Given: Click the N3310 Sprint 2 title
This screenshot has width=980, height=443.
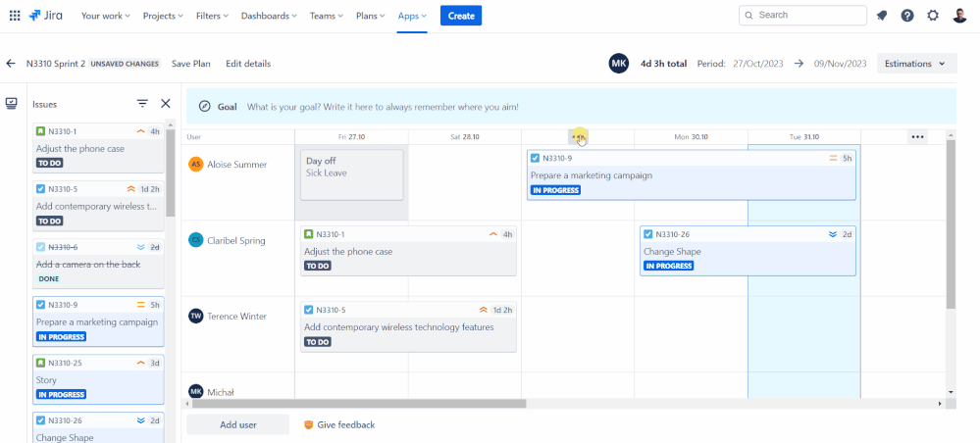Looking at the screenshot, I should click(56, 64).
